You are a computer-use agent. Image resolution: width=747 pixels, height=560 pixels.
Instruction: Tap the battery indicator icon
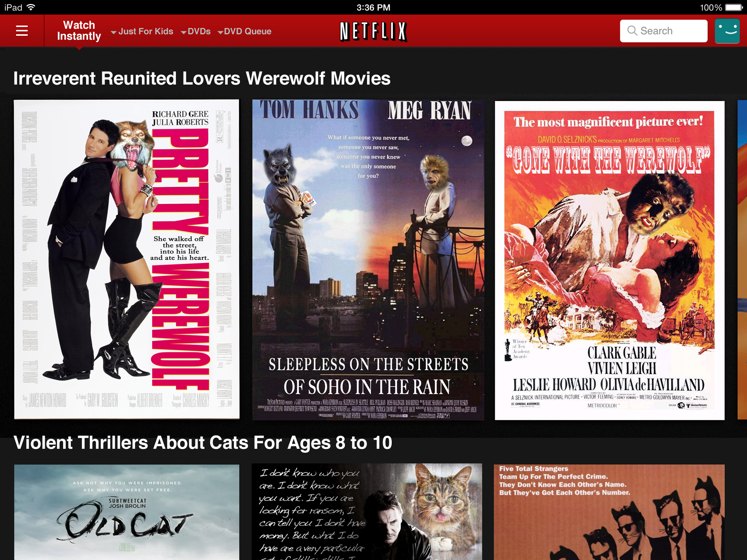734,7
